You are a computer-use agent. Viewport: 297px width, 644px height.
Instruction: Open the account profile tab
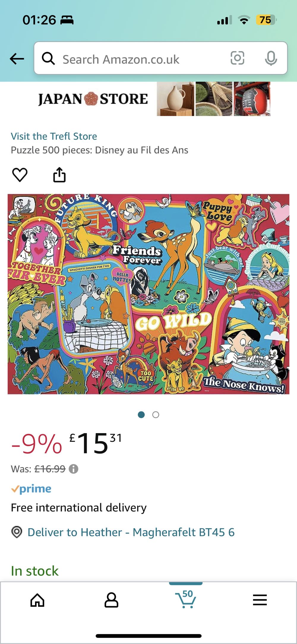coord(111,600)
